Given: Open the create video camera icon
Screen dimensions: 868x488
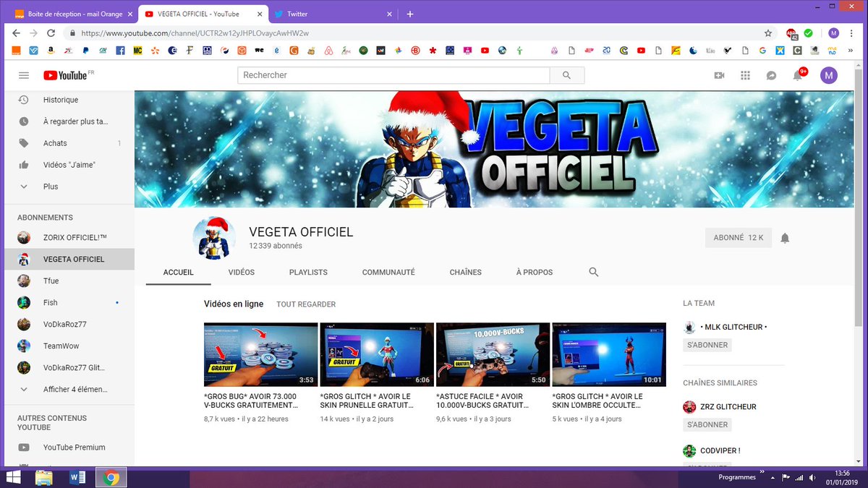Looking at the screenshot, I should 719,75.
